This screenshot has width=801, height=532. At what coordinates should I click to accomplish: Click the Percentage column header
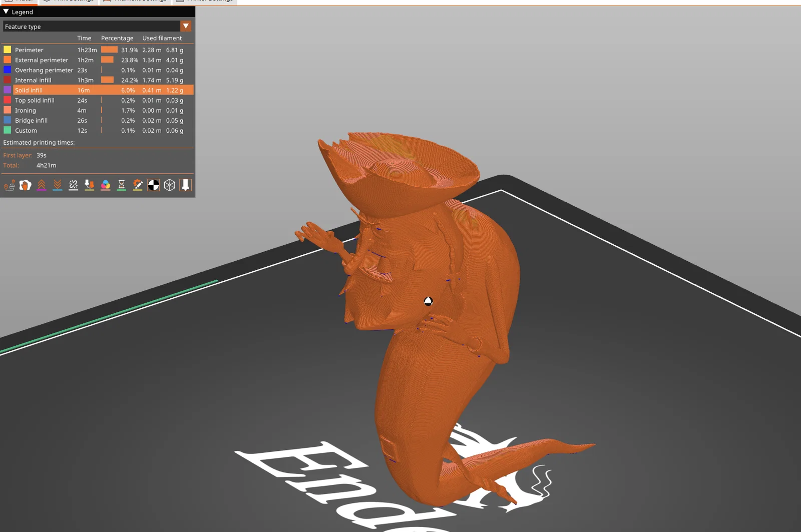coord(117,38)
